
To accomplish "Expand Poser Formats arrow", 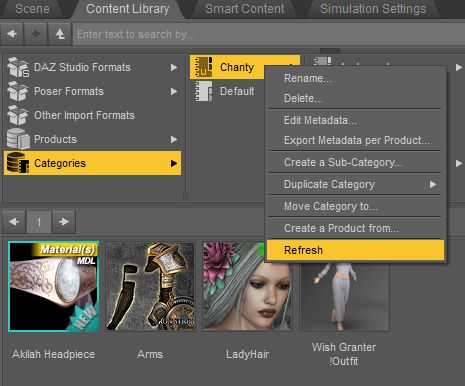I will [x=174, y=91].
